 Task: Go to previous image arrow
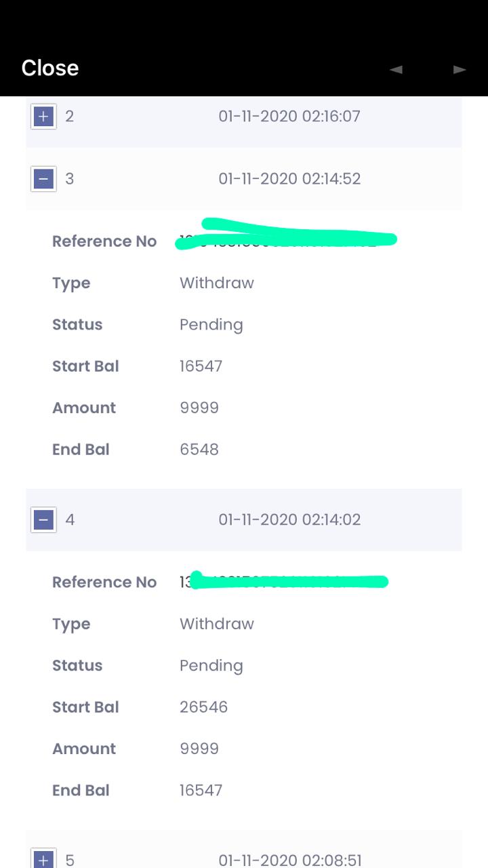point(396,69)
